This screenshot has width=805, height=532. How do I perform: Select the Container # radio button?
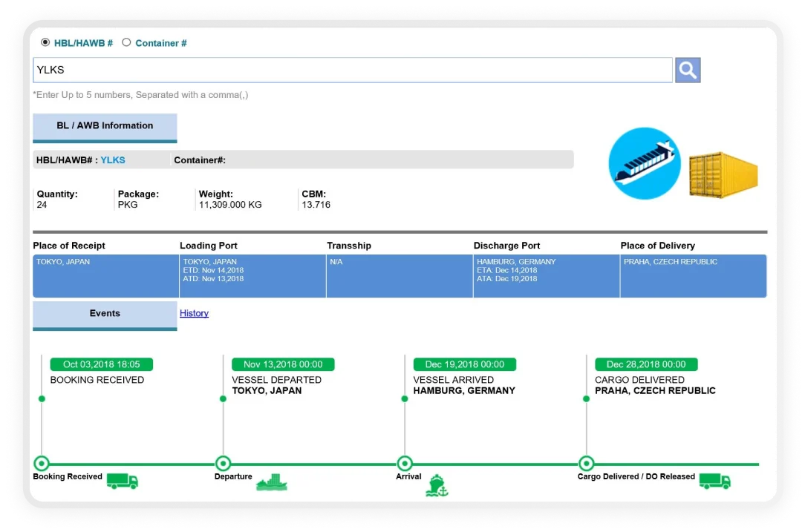126,42
